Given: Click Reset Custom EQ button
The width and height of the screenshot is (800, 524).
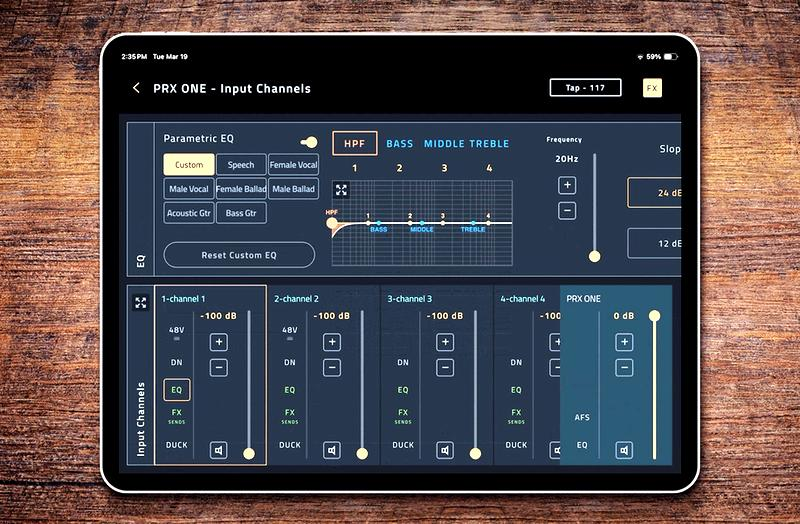Looking at the screenshot, I should 239,255.
